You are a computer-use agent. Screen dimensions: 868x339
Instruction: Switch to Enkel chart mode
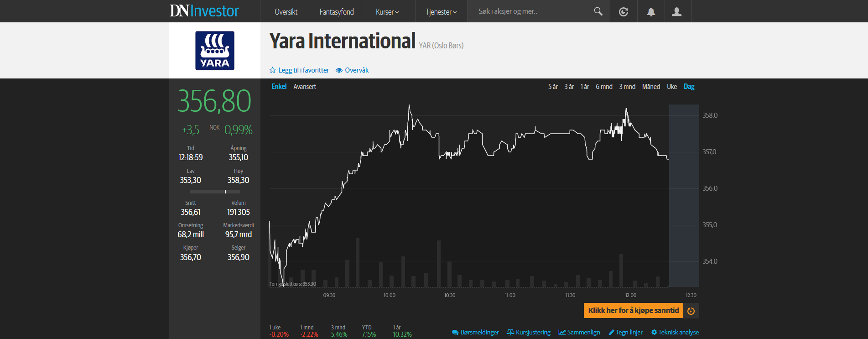(x=279, y=86)
